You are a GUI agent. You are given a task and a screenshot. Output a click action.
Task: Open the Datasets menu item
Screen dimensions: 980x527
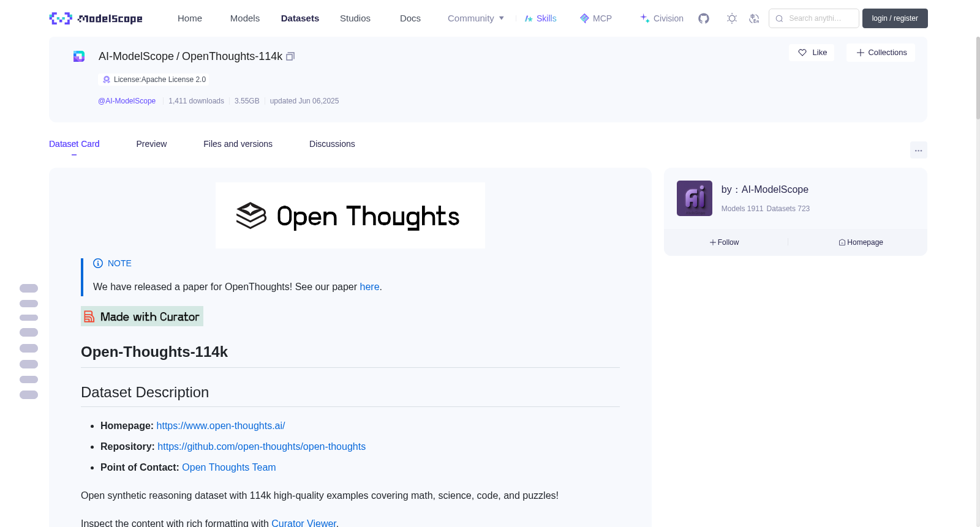pos(300,18)
